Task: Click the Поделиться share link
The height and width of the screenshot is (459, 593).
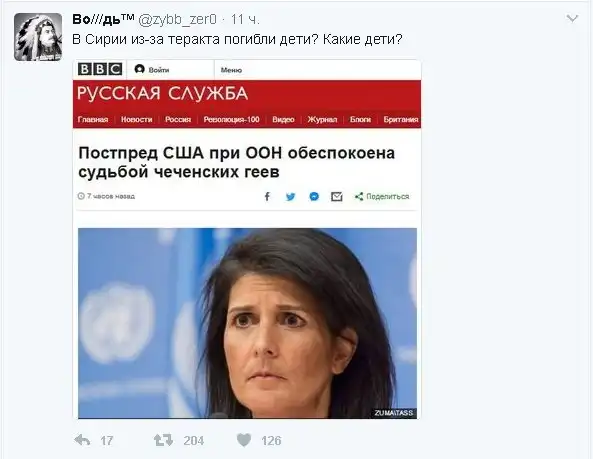Action: pos(382,197)
